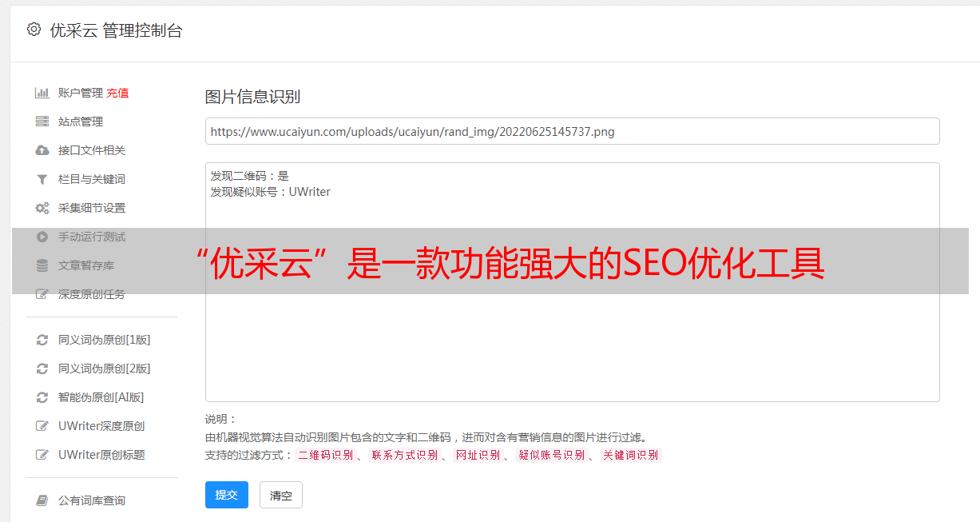Click the cloud upload icon next to 接口文件相关

[x=42, y=150]
